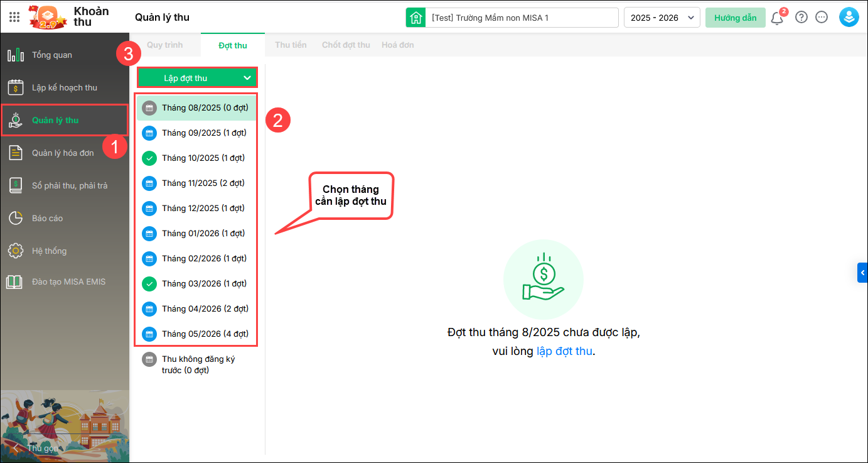
Task: Select the Đợt thu tab
Action: tap(233, 45)
